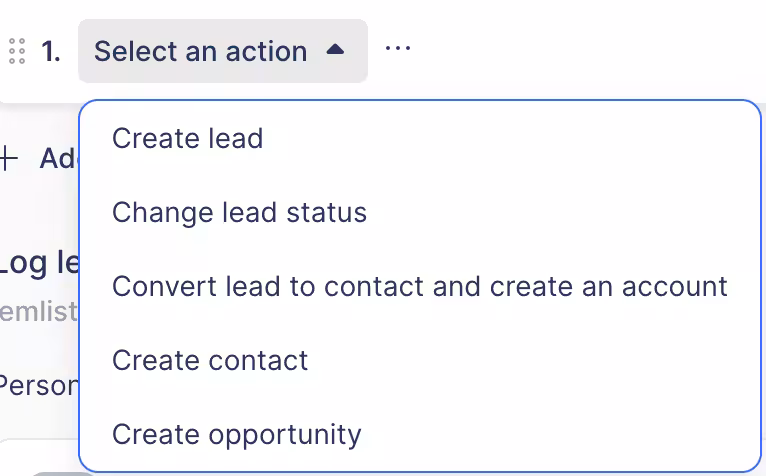Click the six-dot drag handle icon
The height and width of the screenshot is (476, 766).
coord(16,51)
